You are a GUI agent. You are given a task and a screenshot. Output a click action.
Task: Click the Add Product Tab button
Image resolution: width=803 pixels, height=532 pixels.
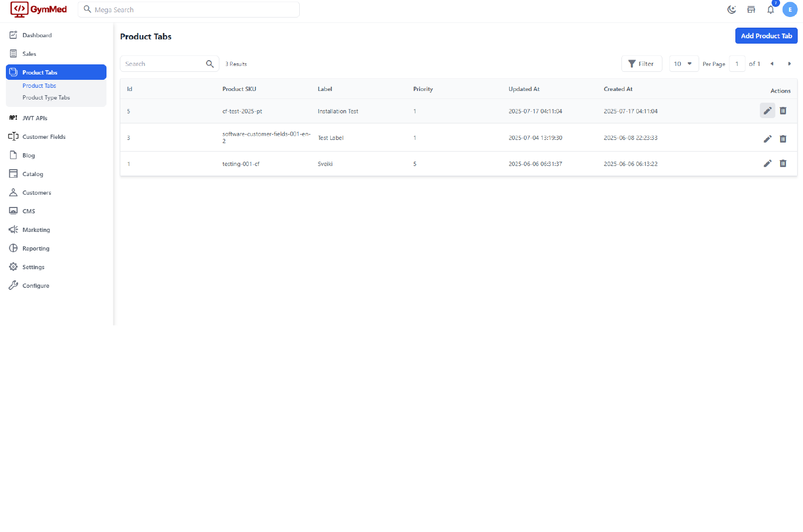pos(766,36)
